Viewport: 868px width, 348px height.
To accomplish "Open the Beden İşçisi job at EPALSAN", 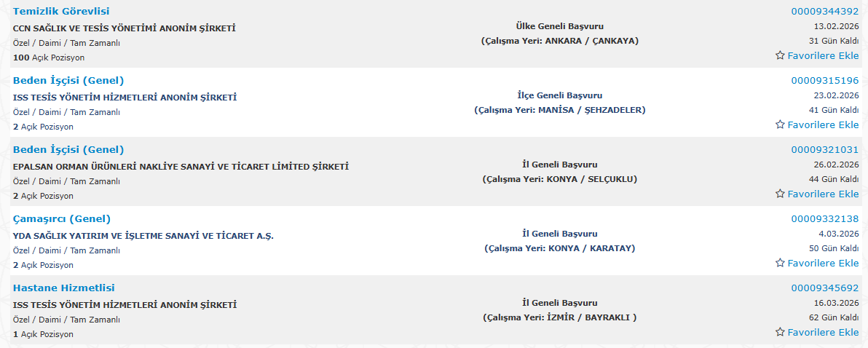I will pyautogui.click(x=68, y=150).
